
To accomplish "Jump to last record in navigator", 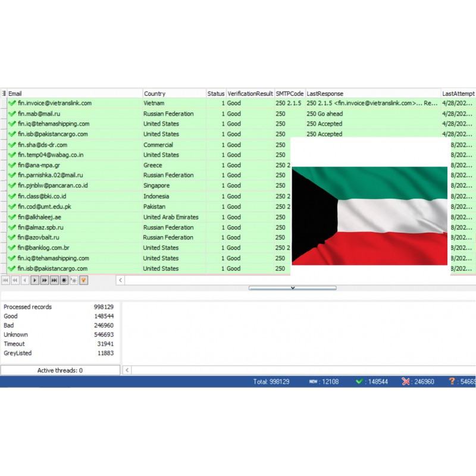I will (54, 280).
